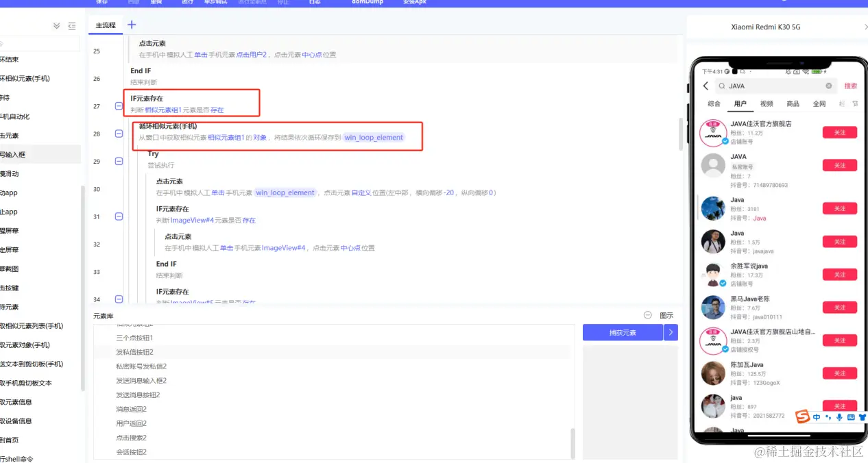Tap the filter funnel icon on phone
The image size is (868, 463).
click(855, 103)
